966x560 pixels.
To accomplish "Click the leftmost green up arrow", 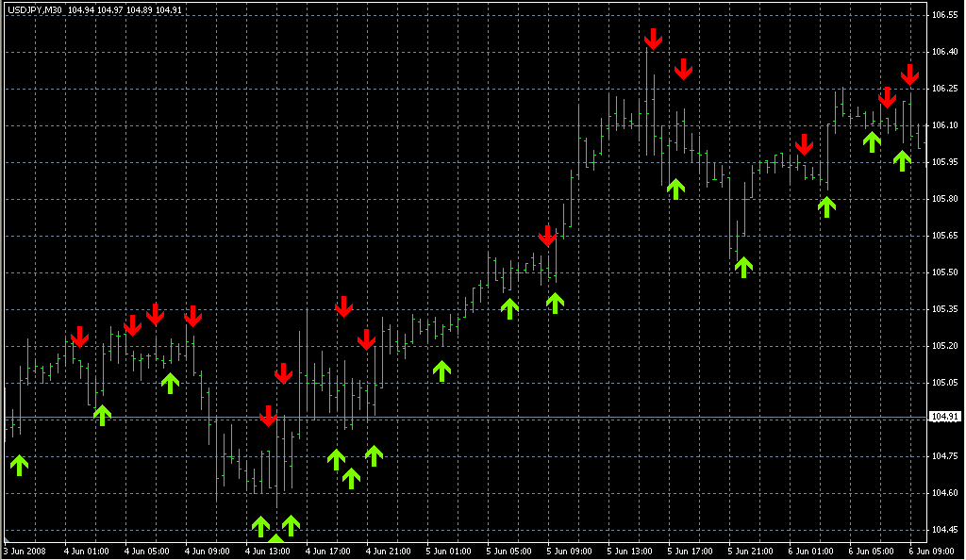I will click(x=19, y=464).
